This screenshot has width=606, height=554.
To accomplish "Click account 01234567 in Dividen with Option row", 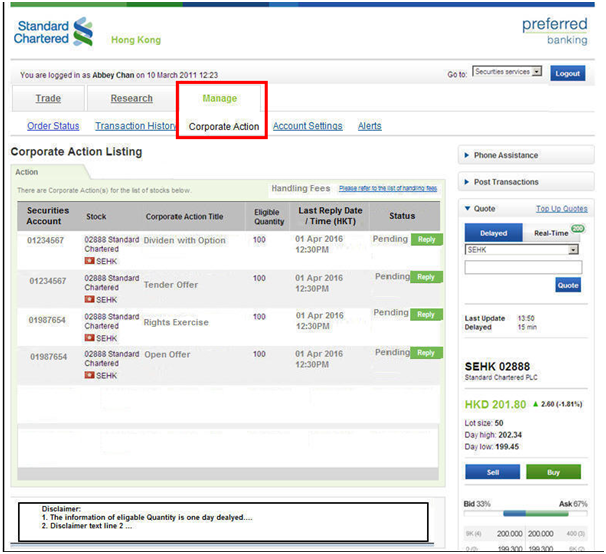I will tap(45, 240).
